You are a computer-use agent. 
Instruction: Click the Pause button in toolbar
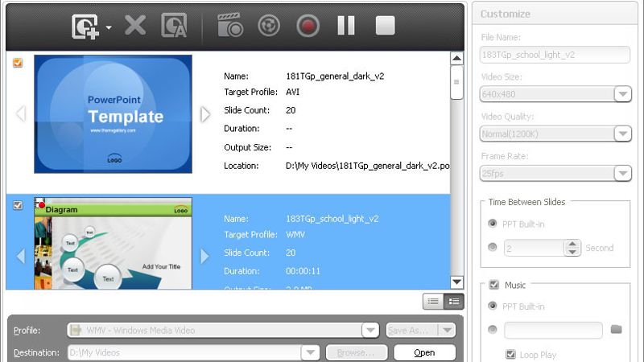click(346, 26)
